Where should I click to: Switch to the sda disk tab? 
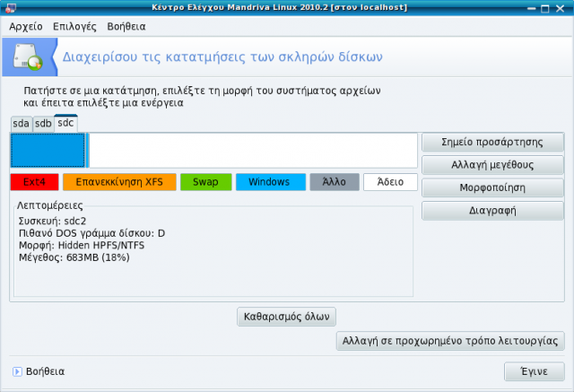point(22,124)
